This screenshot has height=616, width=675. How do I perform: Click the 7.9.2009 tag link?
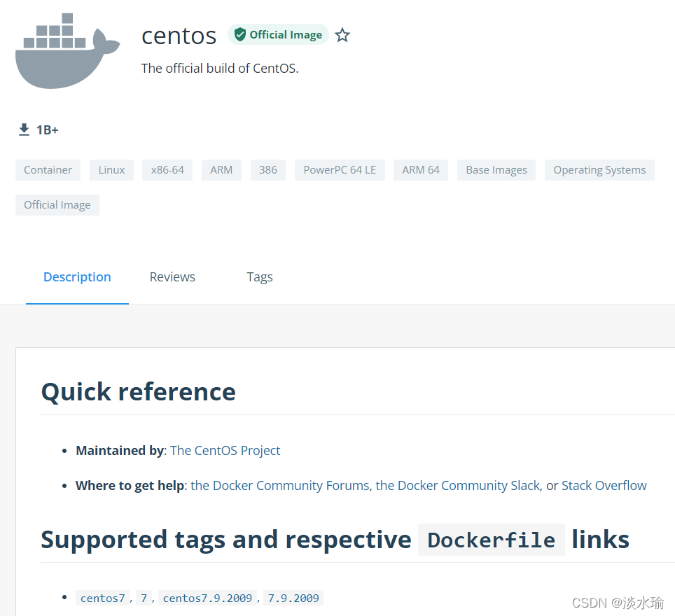(293, 598)
